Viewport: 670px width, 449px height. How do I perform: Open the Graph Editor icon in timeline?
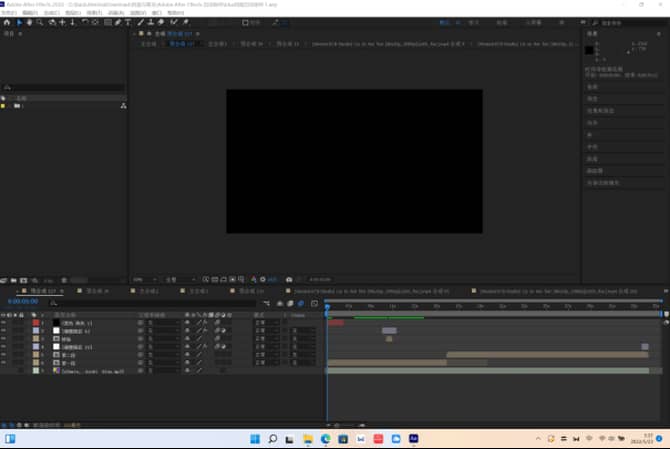point(315,303)
